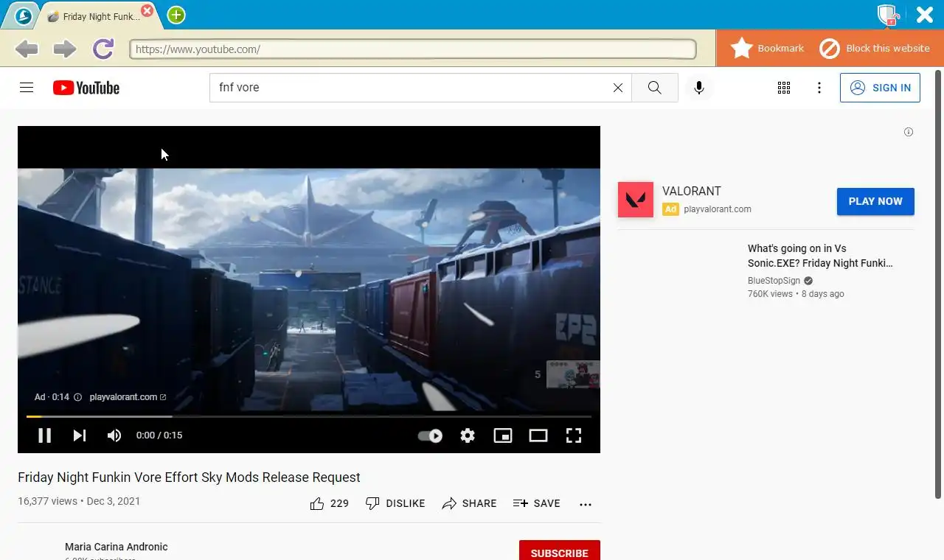Click SHARE under the video
Viewport: 944px width, 560px height.
click(469, 503)
